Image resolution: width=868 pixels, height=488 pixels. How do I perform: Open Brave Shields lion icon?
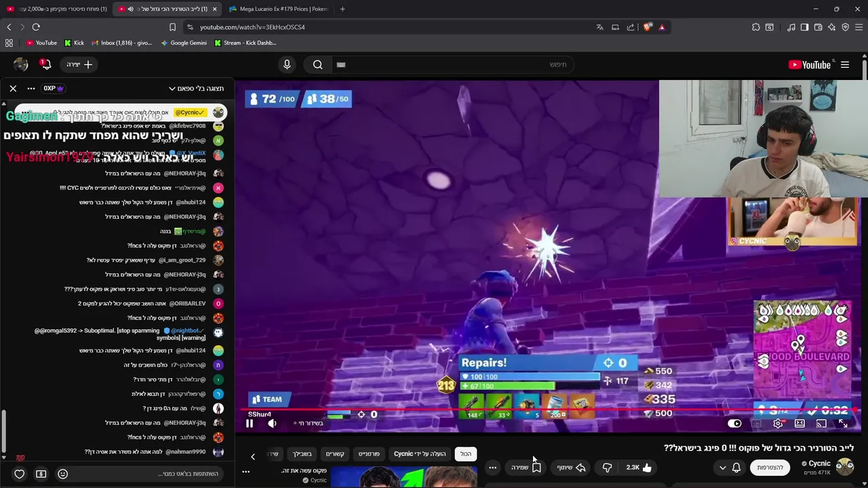648,27
